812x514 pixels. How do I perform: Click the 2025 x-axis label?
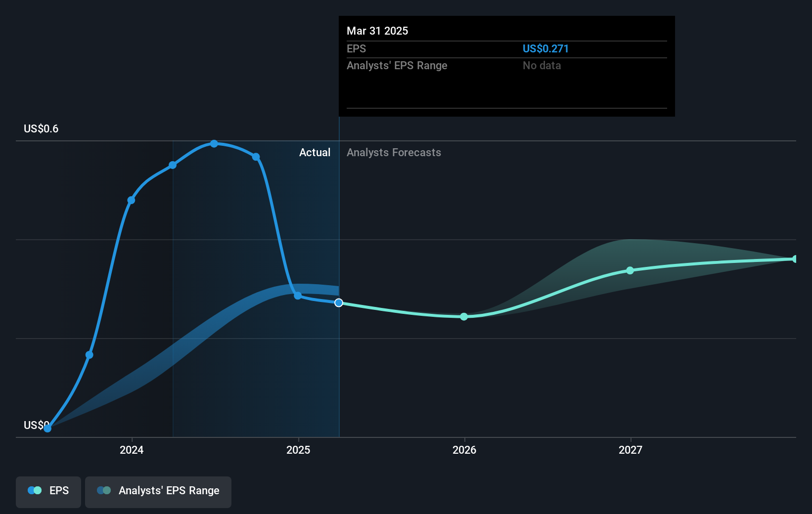coord(298,450)
